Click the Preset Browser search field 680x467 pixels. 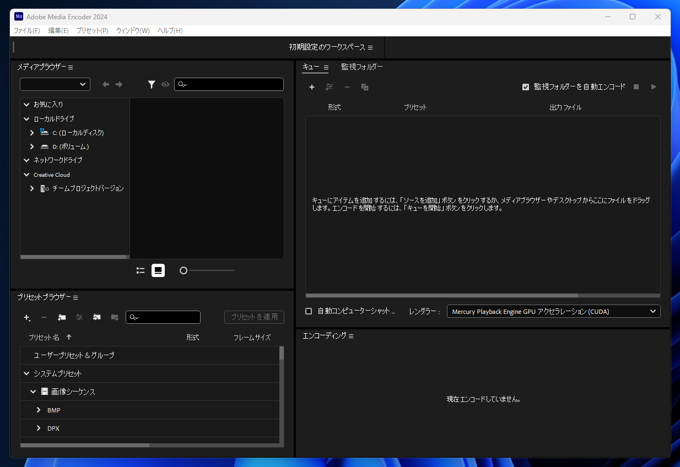pyautogui.click(x=163, y=317)
